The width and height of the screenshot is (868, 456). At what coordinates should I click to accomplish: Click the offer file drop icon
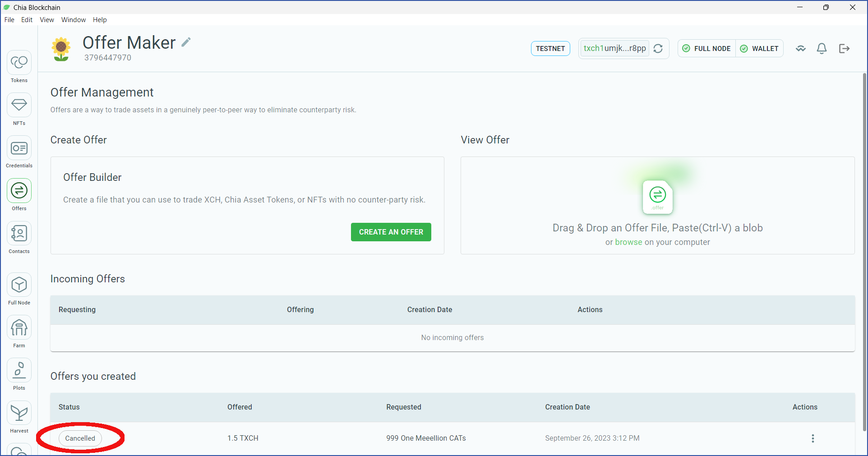[x=658, y=197]
